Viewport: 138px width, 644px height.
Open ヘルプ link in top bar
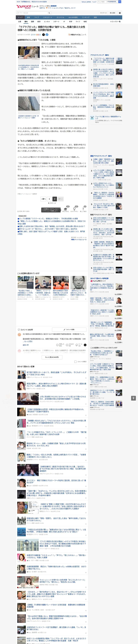[94, 2]
